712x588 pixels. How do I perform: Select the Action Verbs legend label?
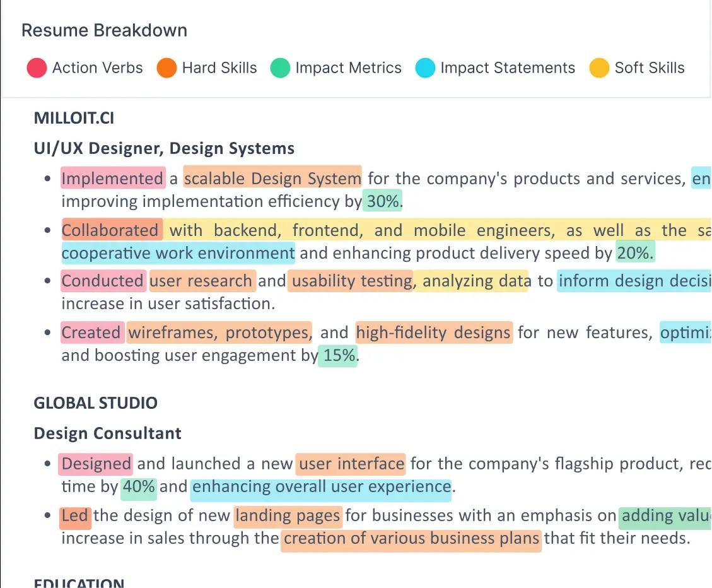click(x=98, y=68)
